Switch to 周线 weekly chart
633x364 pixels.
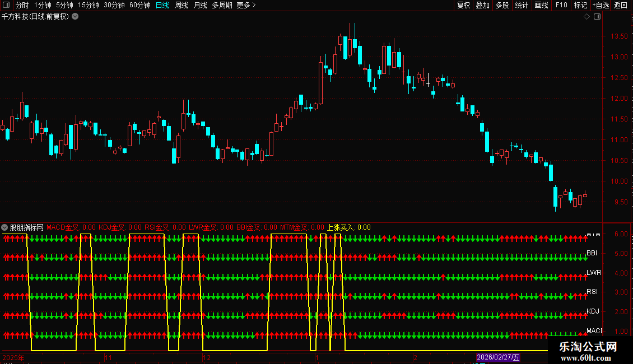(181, 5)
